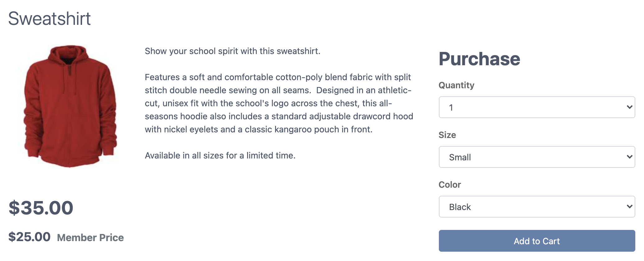This screenshot has width=644, height=261.
Task: Click the $25.00 member price amount
Action: [x=30, y=237]
